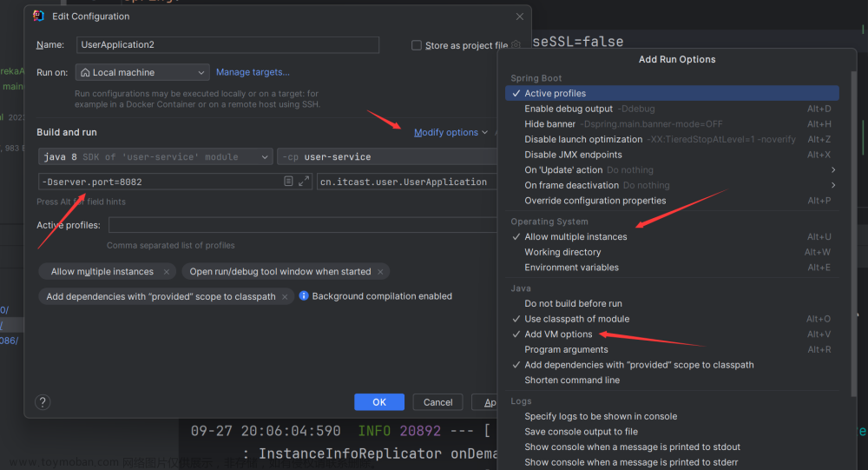Click the 'Open run/debug tool window when started' chip label
Image resolution: width=868 pixels, height=470 pixels.
280,272
